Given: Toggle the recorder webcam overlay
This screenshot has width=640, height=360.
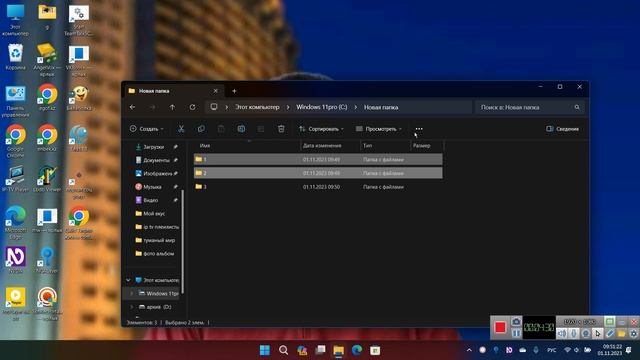Looking at the screenshot, I should [x=586, y=333].
